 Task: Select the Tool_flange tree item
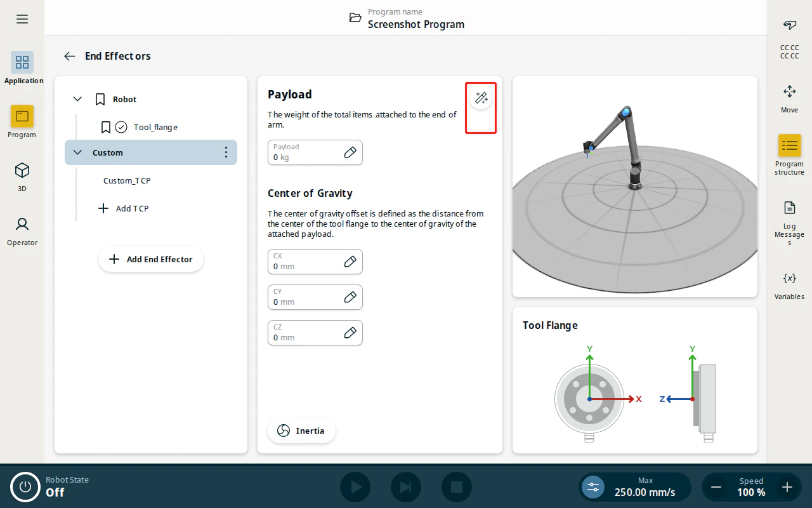coord(155,127)
